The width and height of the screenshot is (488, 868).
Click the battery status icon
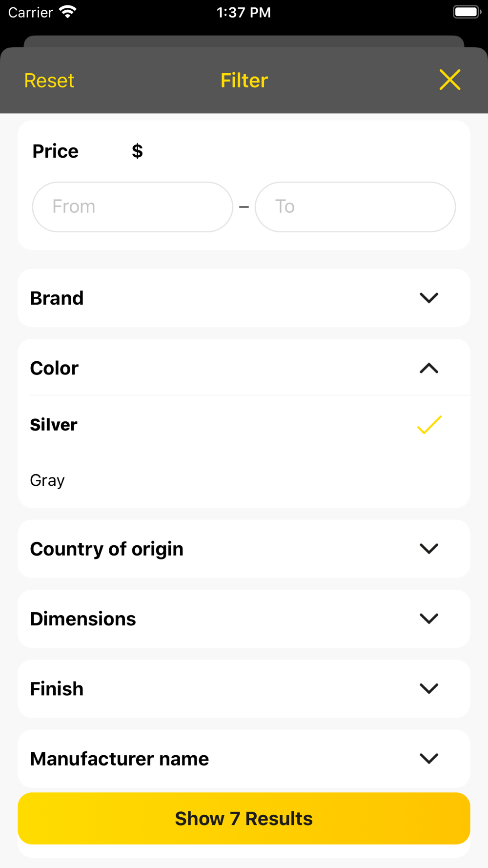click(467, 12)
